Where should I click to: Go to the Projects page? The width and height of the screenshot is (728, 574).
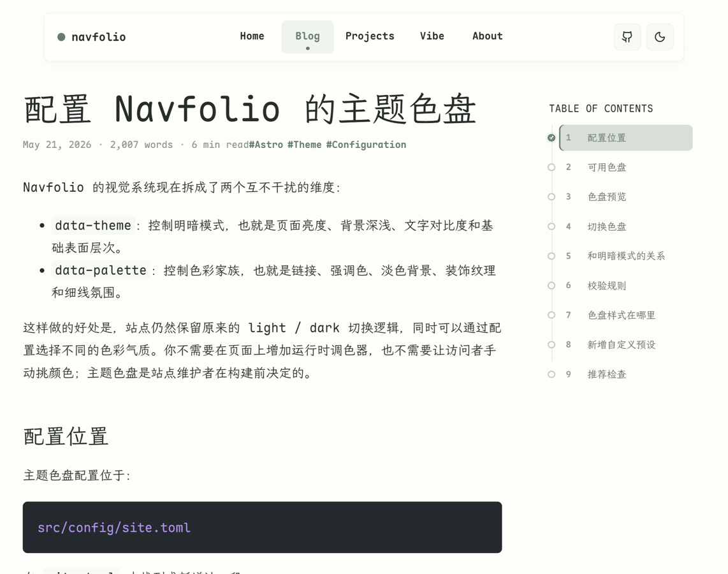[x=370, y=36]
